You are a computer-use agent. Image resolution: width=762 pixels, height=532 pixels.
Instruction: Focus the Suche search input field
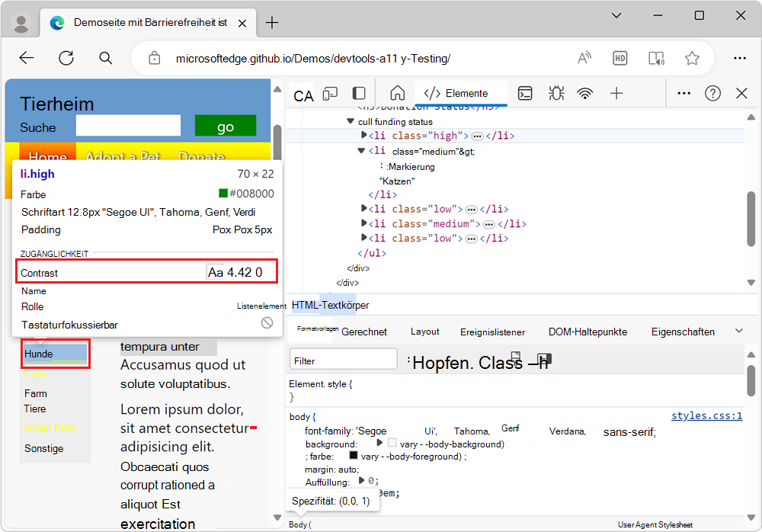click(128, 126)
